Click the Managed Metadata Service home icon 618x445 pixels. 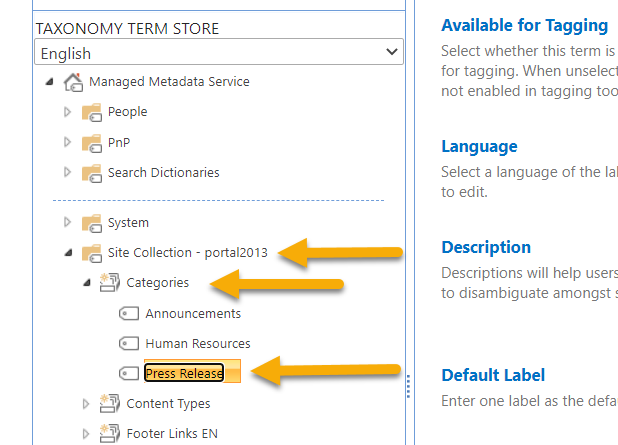pyautogui.click(x=73, y=82)
